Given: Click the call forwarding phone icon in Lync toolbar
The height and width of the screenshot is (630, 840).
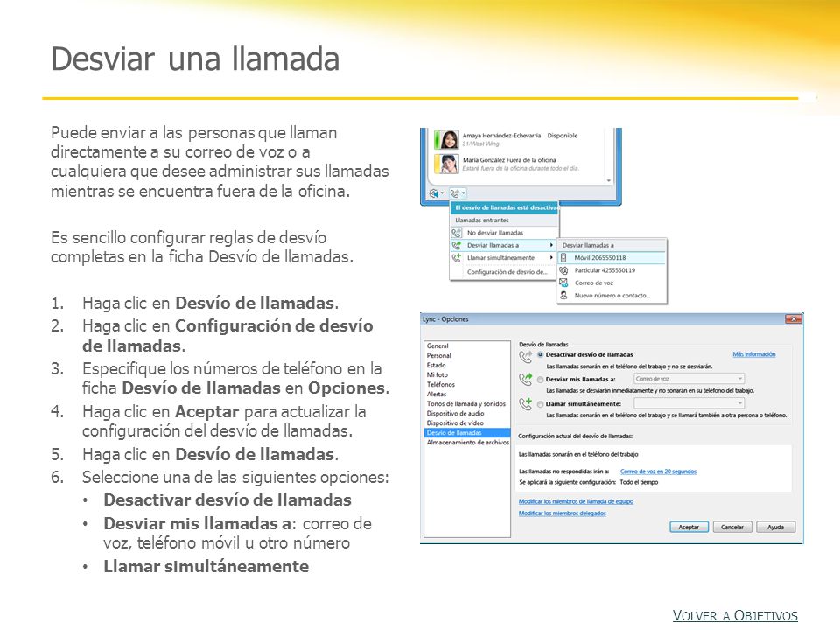Looking at the screenshot, I should click(x=454, y=193).
